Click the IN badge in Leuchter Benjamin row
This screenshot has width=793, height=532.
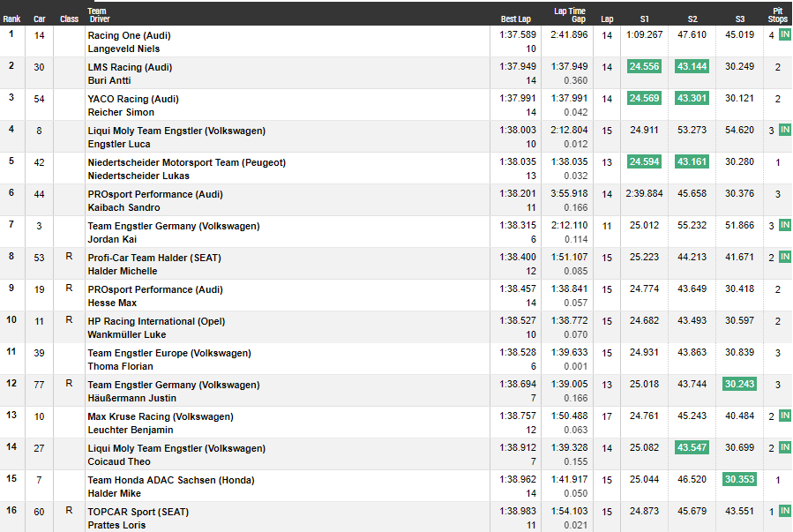tap(785, 416)
